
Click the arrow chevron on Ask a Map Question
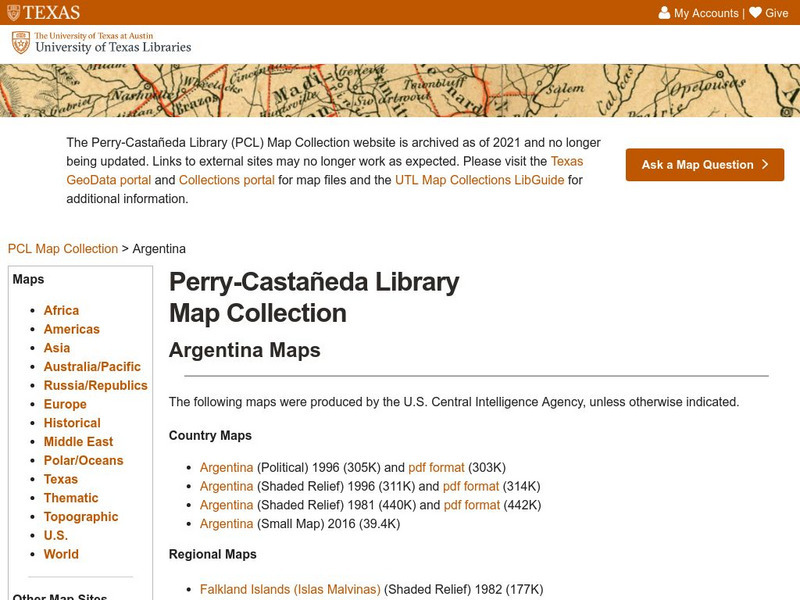(766, 164)
